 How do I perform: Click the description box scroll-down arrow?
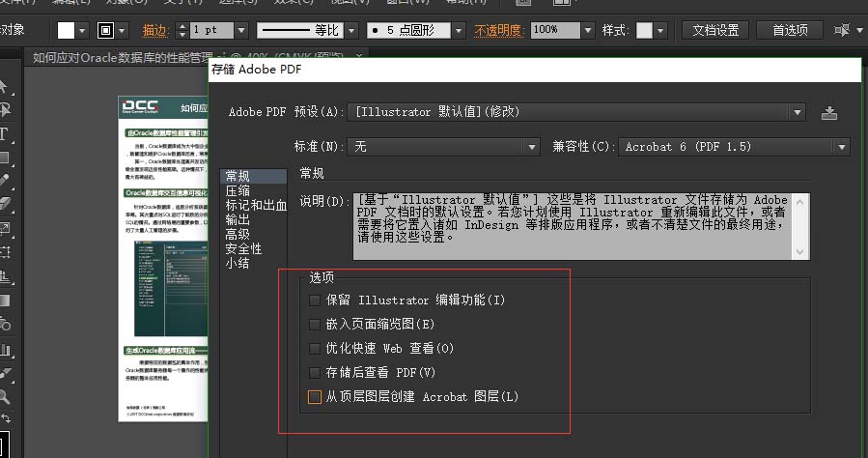800,252
